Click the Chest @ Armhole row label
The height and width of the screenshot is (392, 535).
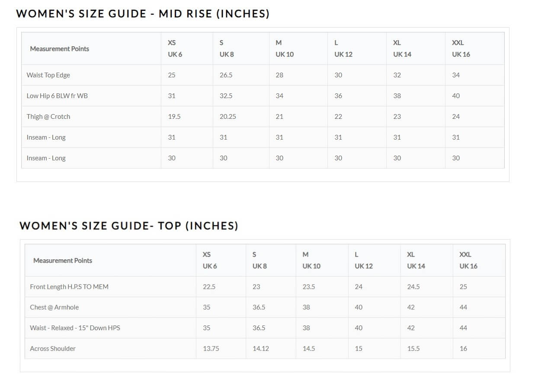pyautogui.click(x=54, y=307)
